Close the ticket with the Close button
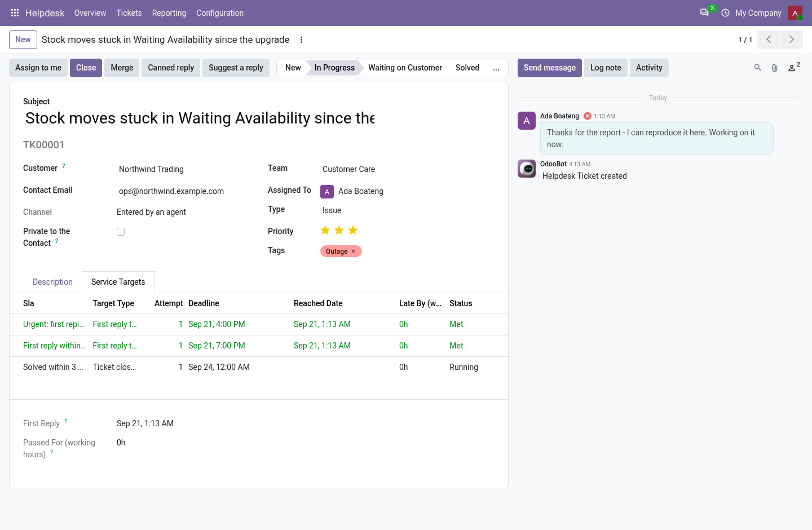The height and width of the screenshot is (530, 812). [x=86, y=68]
